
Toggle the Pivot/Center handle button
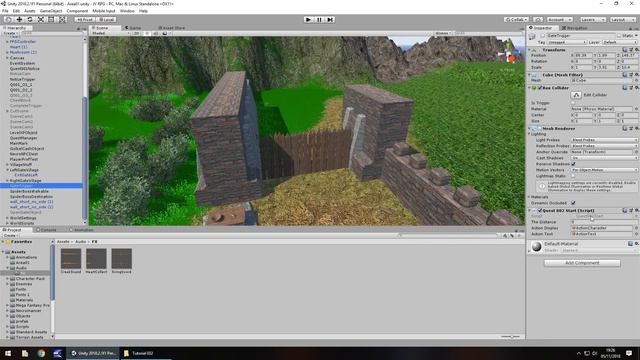(x=85, y=19)
